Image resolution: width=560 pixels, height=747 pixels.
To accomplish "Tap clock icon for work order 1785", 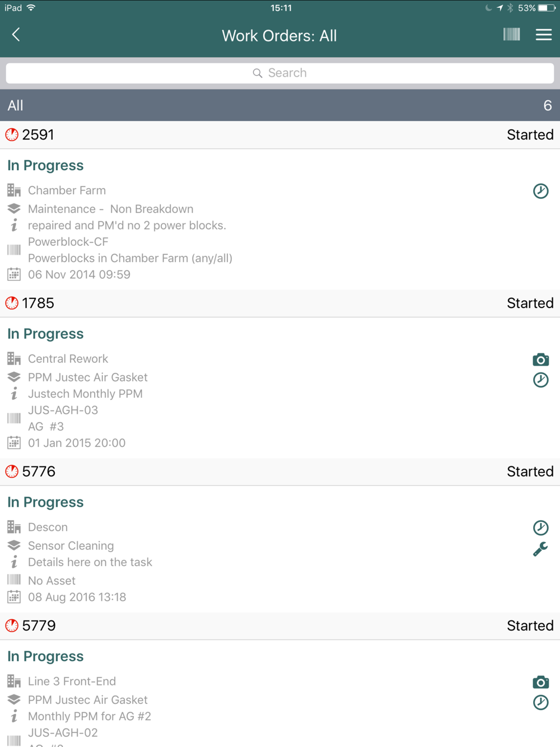I will [540, 380].
